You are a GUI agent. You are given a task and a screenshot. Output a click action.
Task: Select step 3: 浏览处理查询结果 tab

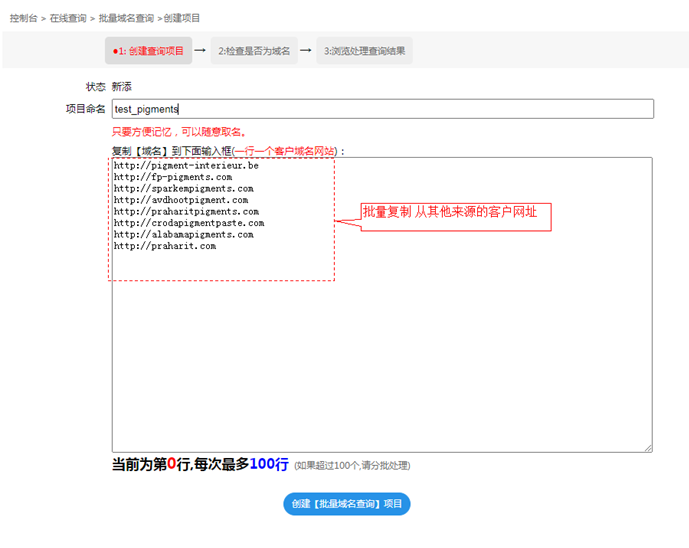(364, 51)
